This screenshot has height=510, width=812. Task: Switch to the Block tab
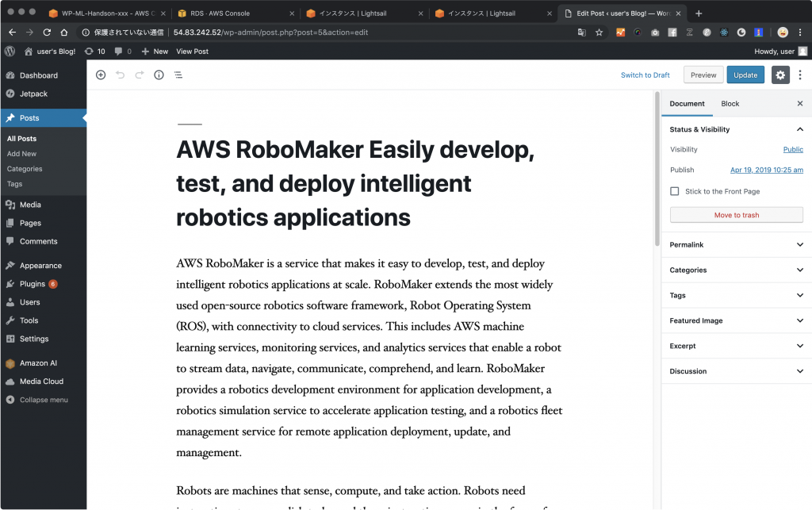pos(730,104)
